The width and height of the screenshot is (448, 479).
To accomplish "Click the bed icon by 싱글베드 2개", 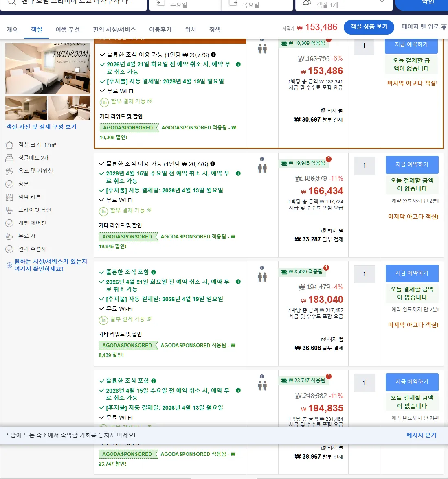I will tap(9, 158).
